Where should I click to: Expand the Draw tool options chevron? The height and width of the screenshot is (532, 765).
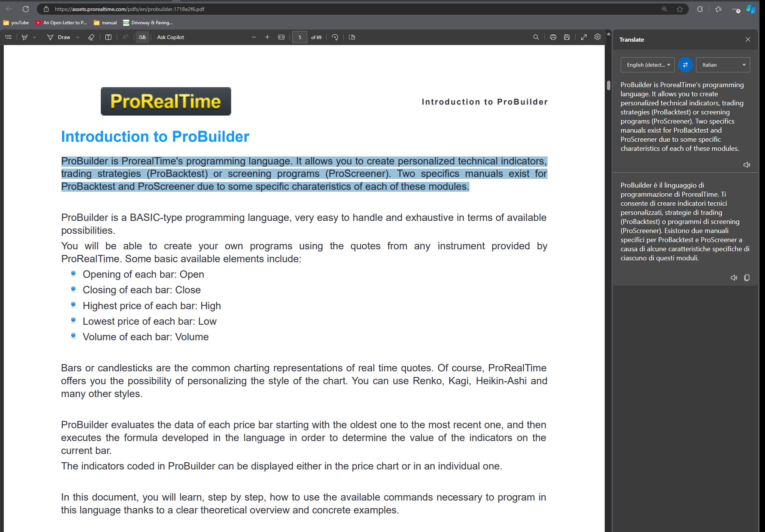pos(78,37)
